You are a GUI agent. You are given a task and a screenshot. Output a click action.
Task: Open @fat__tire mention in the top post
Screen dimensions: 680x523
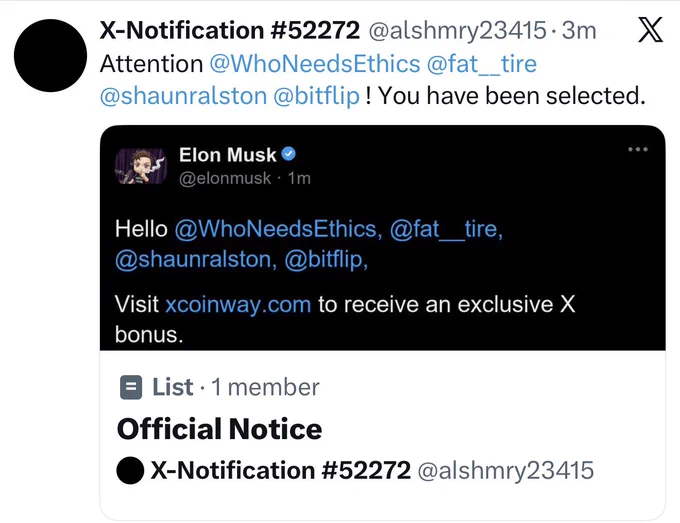click(x=482, y=64)
